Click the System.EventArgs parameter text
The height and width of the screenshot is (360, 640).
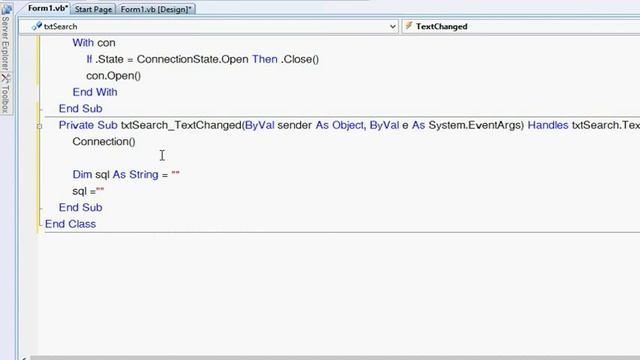tap(476, 125)
